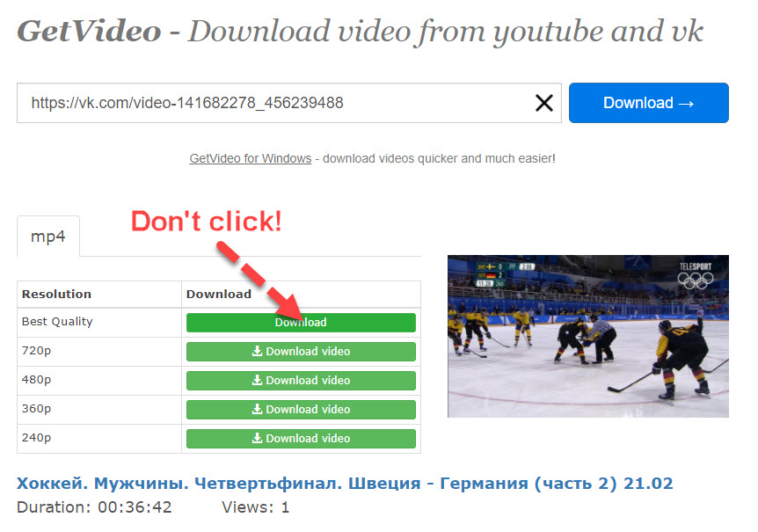This screenshot has width=758, height=532.
Task: Open the Хоккей. Мужчины. Четвертьфинал video title
Action: click(345, 484)
